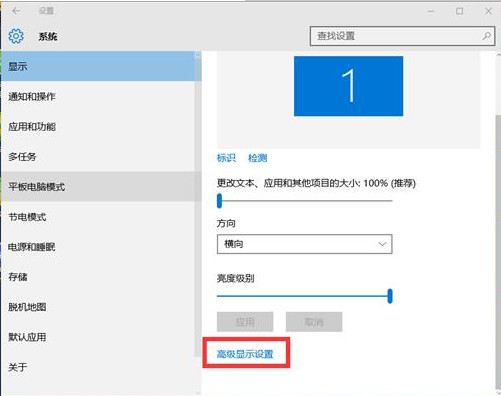501x396 pixels.
Task: Select 默认应用 in the sidebar
Action: click(x=101, y=337)
